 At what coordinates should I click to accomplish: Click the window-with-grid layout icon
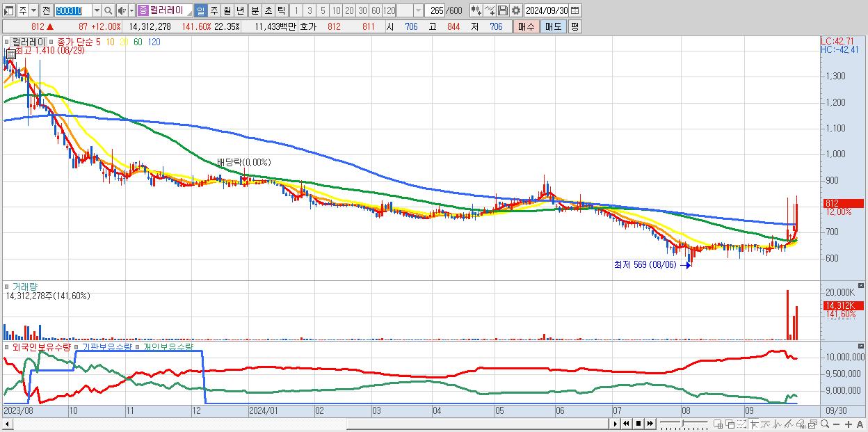click(718, 424)
